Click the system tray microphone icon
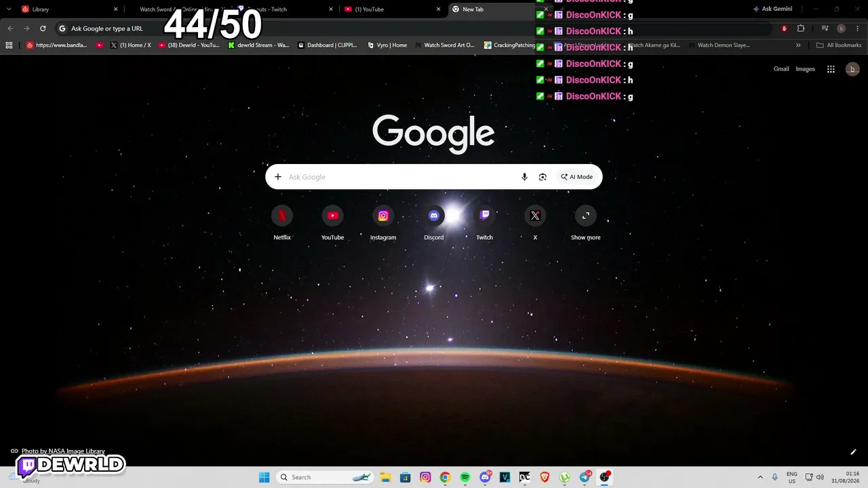The image size is (868, 488). click(774, 477)
